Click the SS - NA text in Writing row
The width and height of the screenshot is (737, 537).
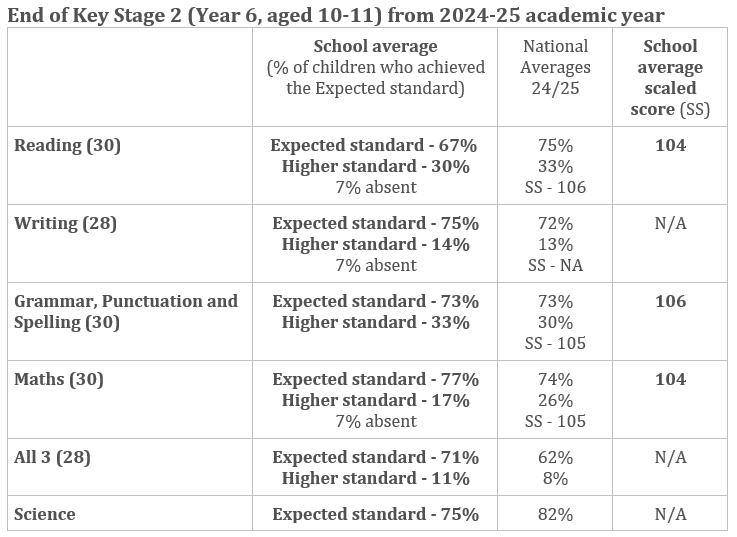tap(556, 265)
